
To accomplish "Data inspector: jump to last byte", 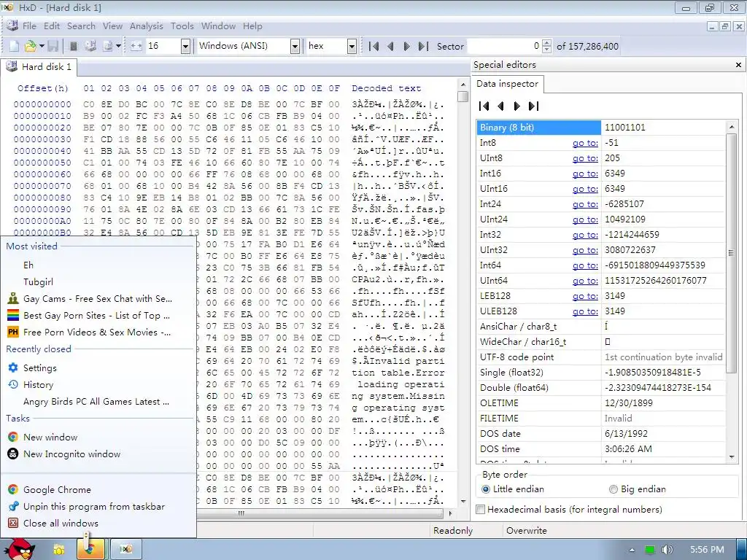I will 533,106.
